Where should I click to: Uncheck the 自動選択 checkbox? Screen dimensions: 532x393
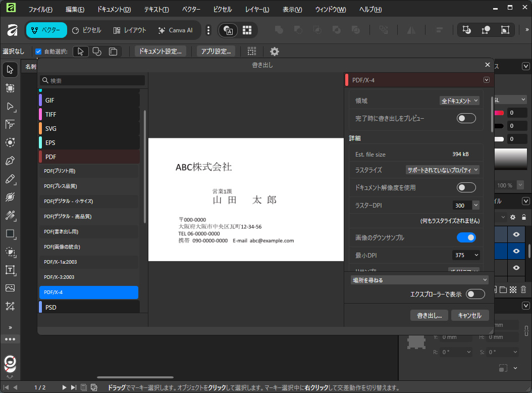[38, 51]
